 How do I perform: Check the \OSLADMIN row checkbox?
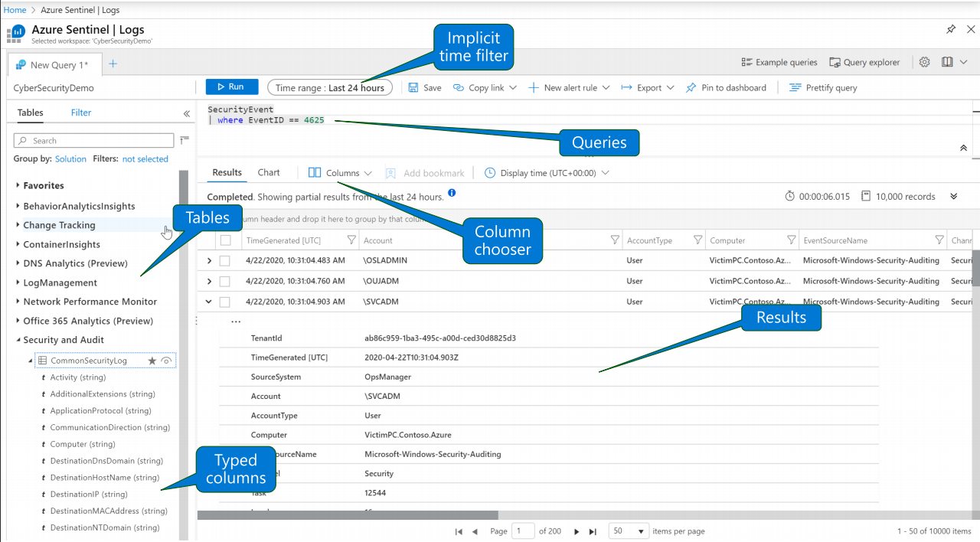225,260
